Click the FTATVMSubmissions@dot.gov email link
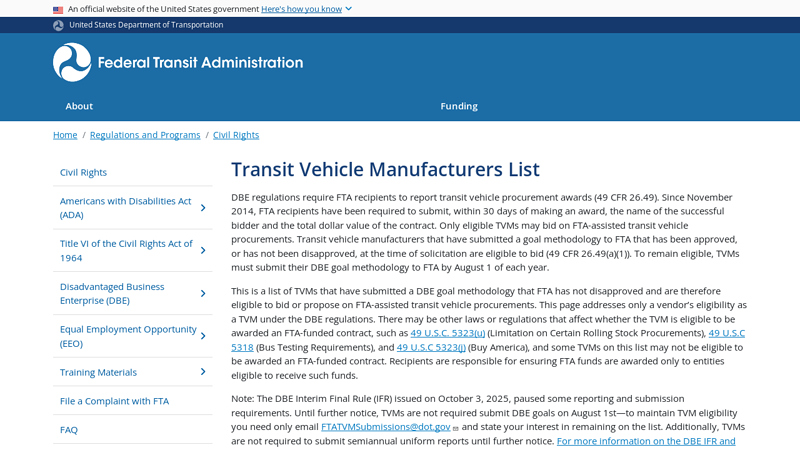The image size is (800, 450). [386, 427]
